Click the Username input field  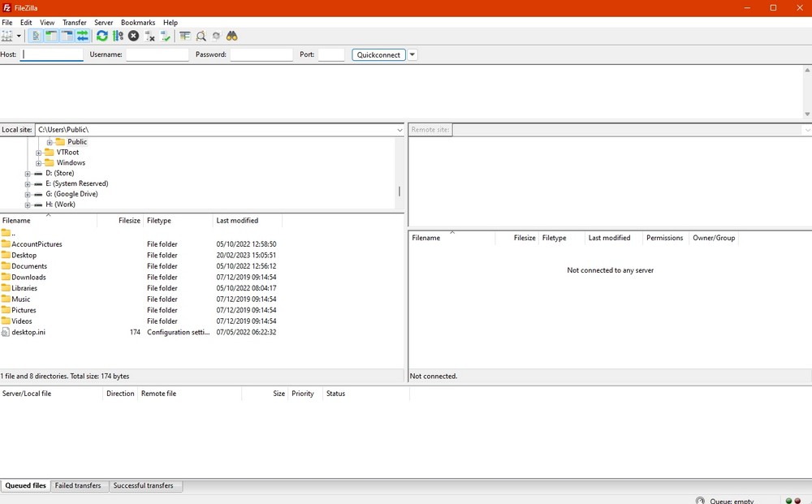pyautogui.click(x=158, y=54)
